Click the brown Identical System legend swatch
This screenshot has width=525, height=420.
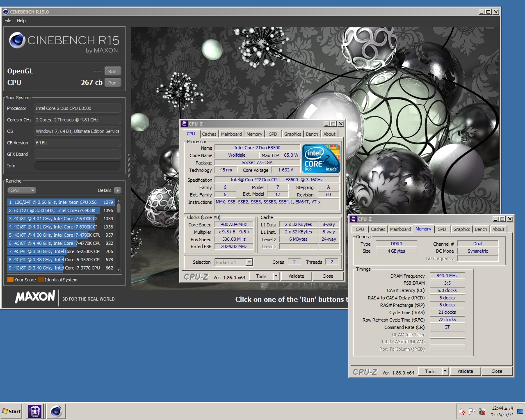point(41,280)
